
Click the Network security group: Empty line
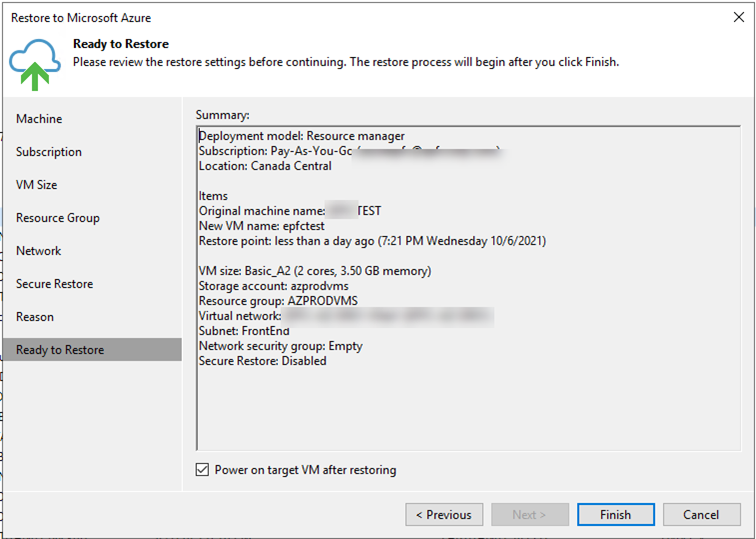pos(281,346)
